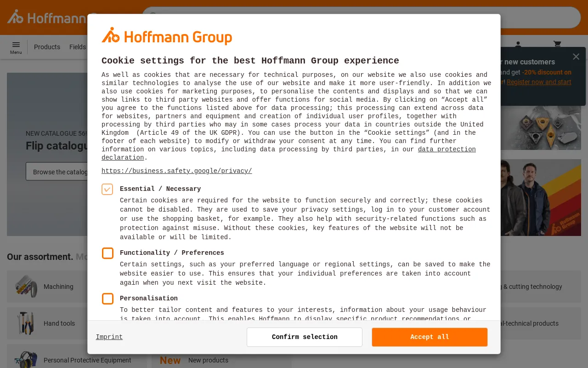Click the workwear people banner thumbnail
The image size is (588, 368).
tap(541, 197)
